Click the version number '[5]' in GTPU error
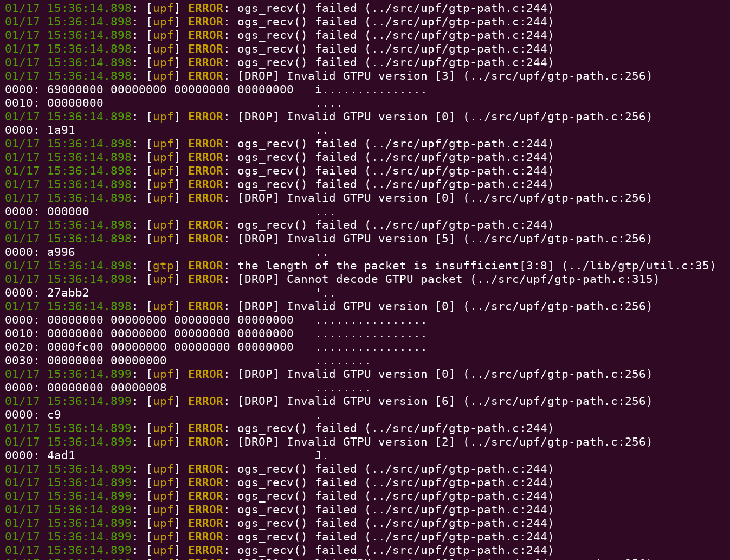 point(445,239)
